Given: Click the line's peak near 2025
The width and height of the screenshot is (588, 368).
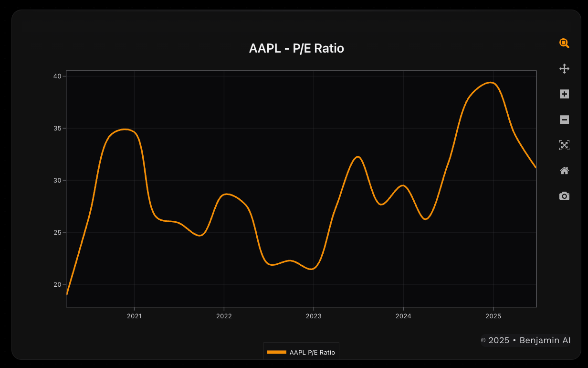Looking at the screenshot, I should click(x=491, y=83).
